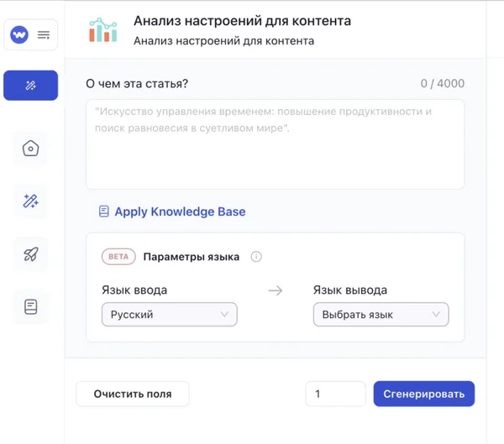The width and height of the screenshot is (504, 444).
Task: Click the magic wand sparkle sidebar icon
Action: [x=30, y=201]
